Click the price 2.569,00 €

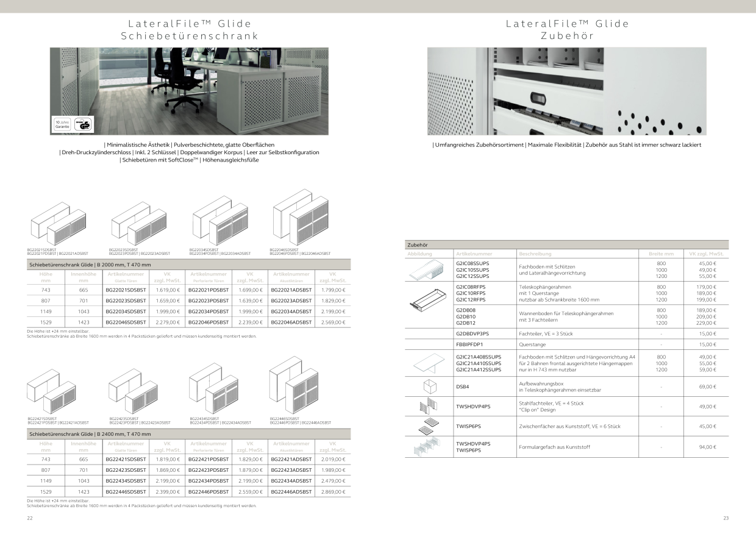tap(333, 322)
